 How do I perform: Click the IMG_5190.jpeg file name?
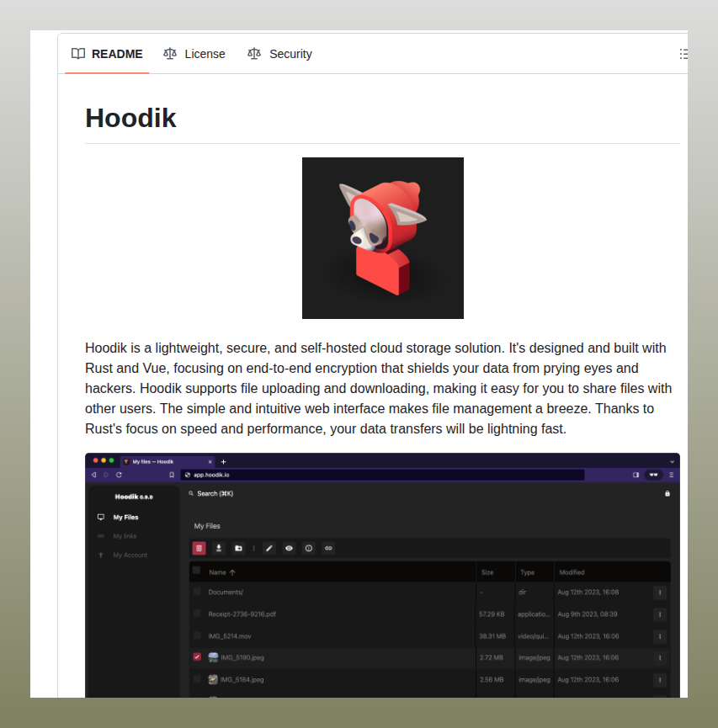click(242, 657)
